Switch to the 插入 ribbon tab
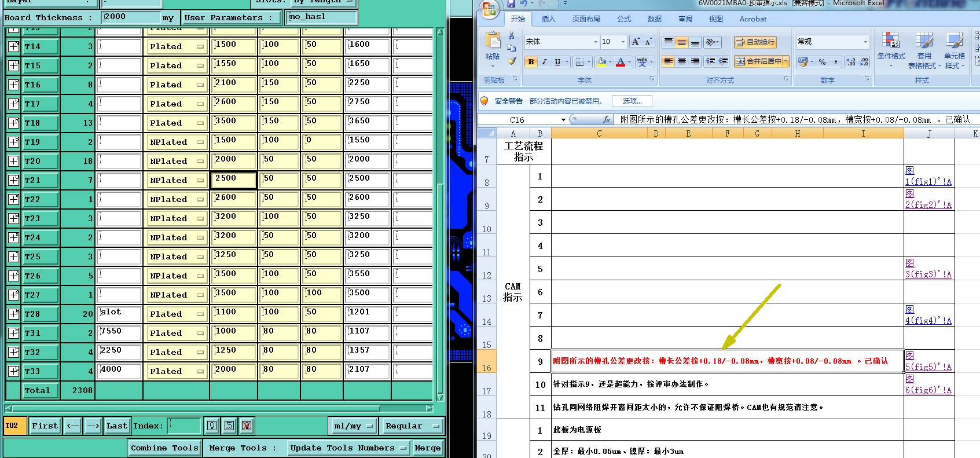The width and height of the screenshot is (980, 458). pyautogui.click(x=548, y=19)
